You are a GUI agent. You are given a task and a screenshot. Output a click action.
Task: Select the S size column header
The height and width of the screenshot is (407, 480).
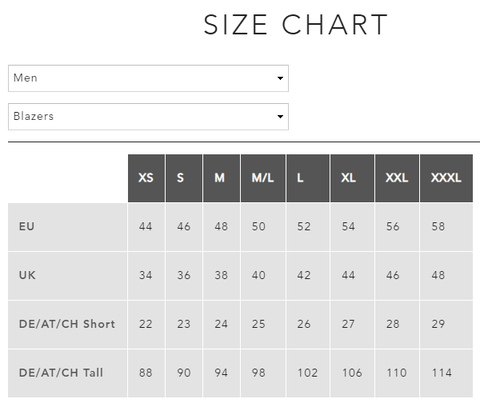pos(184,178)
